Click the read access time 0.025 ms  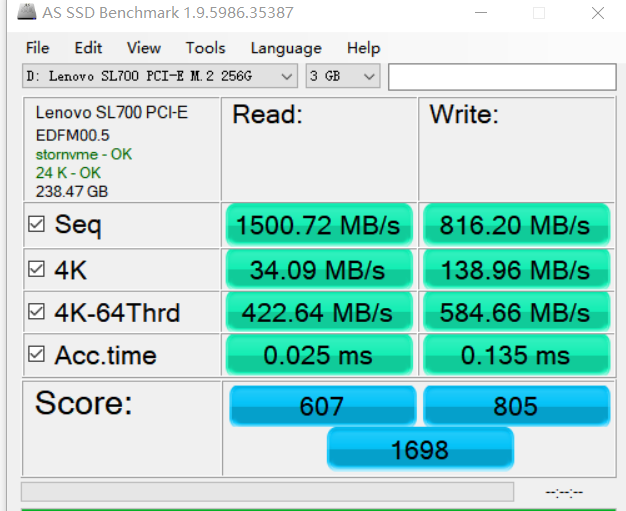pyautogui.click(x=319, y=355)
